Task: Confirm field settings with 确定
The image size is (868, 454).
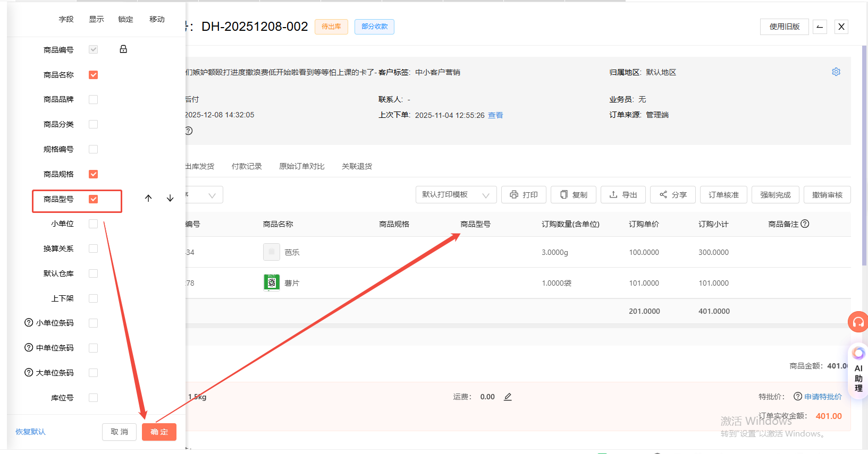Action: tap(159, 432)
